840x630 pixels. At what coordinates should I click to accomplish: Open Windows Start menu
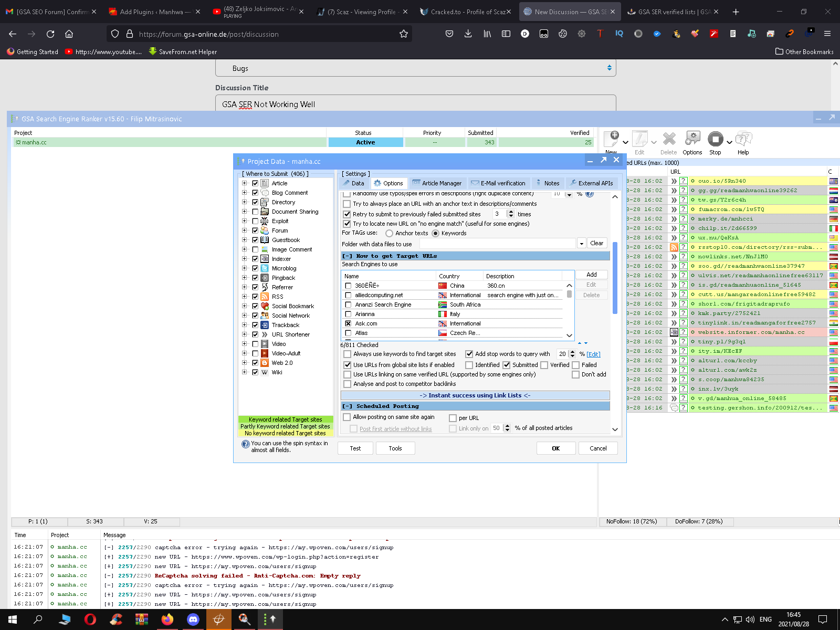pos(13,619)
